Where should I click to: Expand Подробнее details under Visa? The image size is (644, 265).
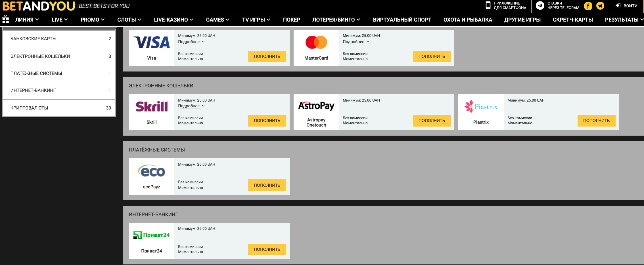tap(191, 42)
